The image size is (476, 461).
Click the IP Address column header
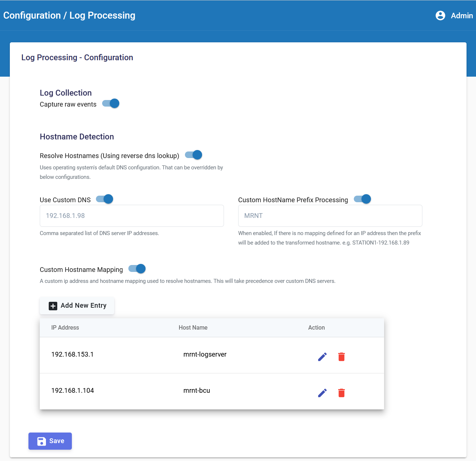pos(65,328)
